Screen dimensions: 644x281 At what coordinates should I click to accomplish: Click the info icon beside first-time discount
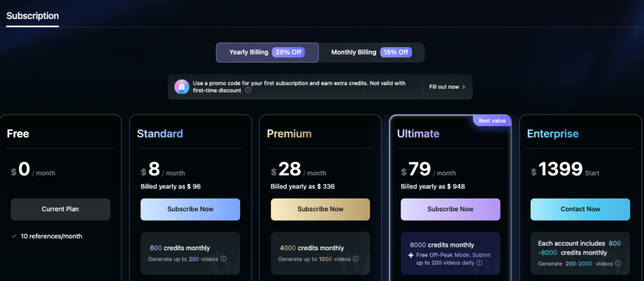(248, 91)
